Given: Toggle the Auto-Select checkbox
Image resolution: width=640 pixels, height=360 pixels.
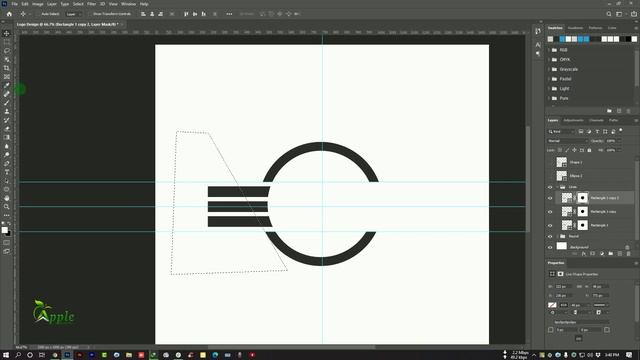Looking at the screenshot, I should point(39,14).
